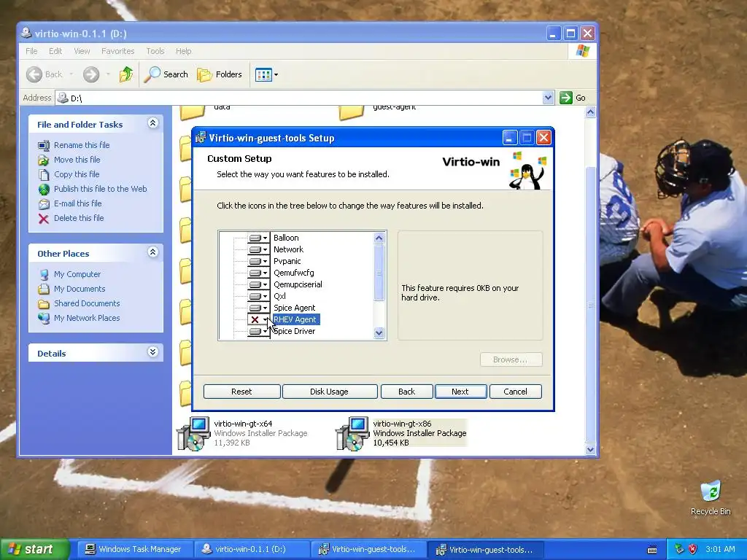Select the Qxl feature row
Screen dimensions: 747x560
279,296
